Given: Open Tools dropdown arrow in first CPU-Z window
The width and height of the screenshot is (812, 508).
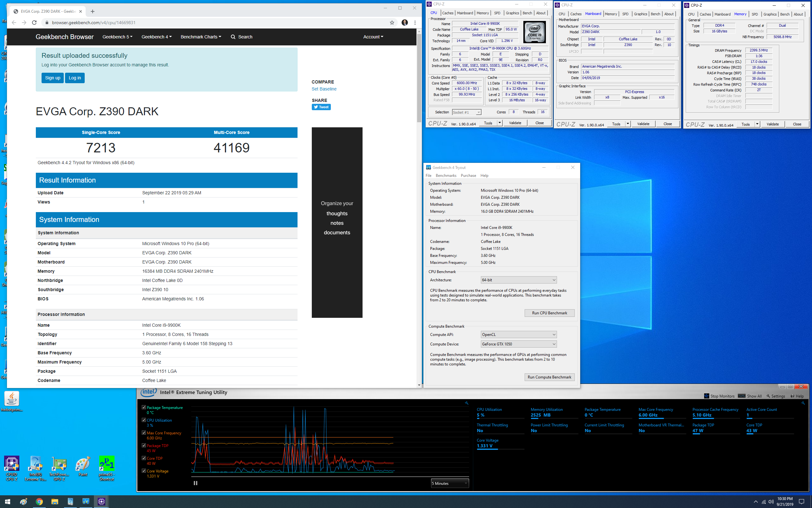Looking at the screenshot, I should click(x=500, y=123).
